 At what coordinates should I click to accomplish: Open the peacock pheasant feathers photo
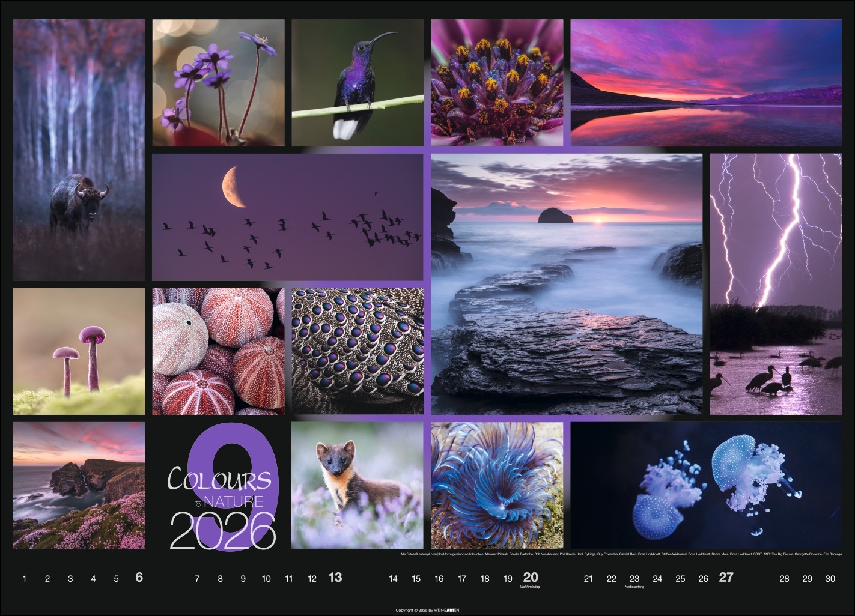click(358, 351)
